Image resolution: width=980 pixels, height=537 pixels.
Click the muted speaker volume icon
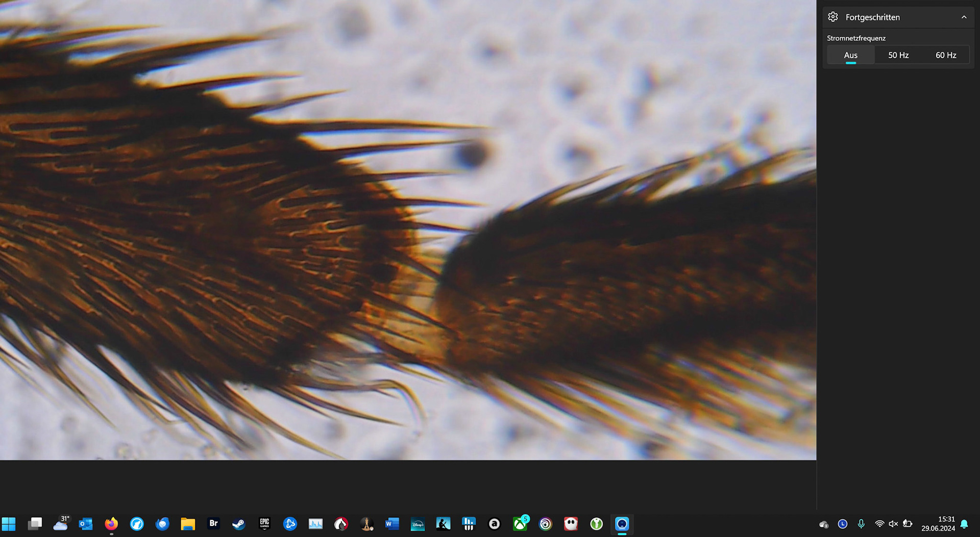coord(893,524)
